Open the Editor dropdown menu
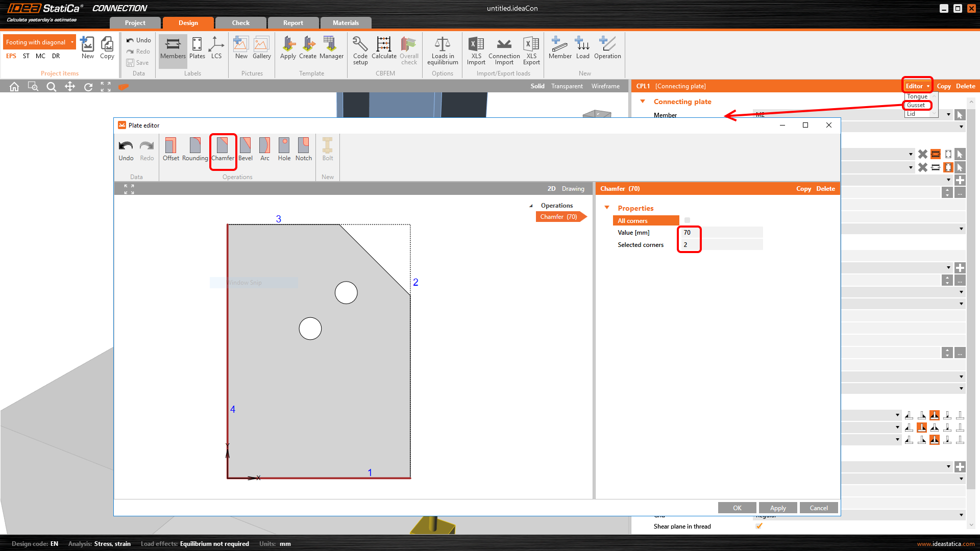Viewport: 980px width, 551px height. (x=917, y=86)
